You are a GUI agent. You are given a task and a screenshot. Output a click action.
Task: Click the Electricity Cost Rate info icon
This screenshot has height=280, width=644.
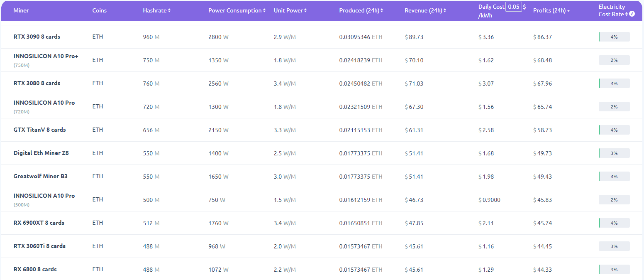pos(632,14)
